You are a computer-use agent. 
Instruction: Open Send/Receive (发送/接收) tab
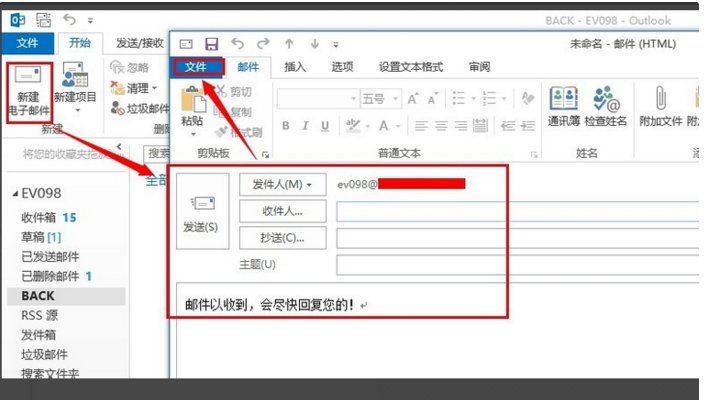coord(139,43)
